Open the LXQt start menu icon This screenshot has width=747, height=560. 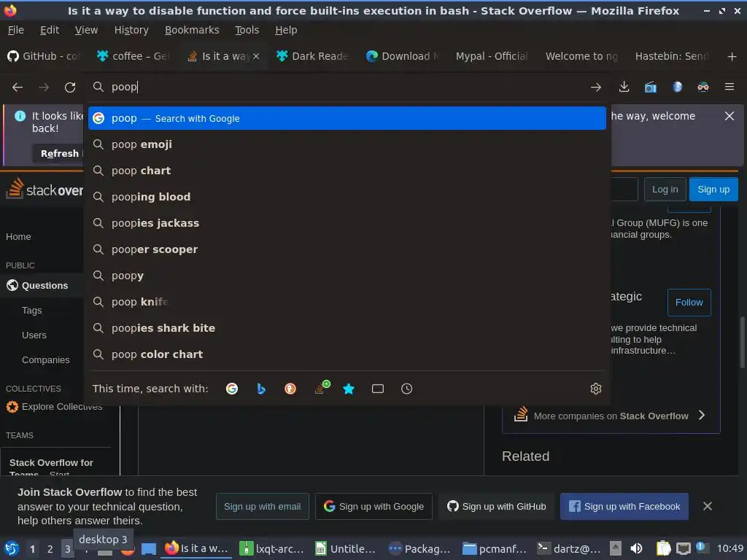pos(12,548)
